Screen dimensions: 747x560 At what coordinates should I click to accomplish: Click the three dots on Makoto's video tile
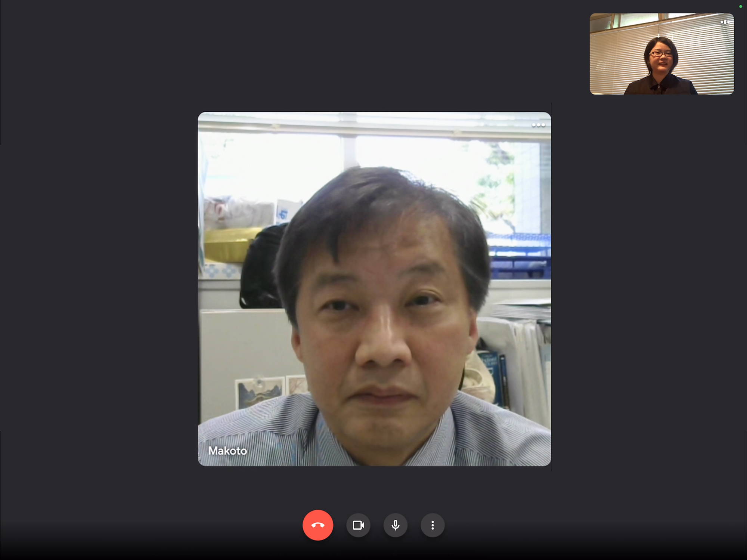[538, 125]
